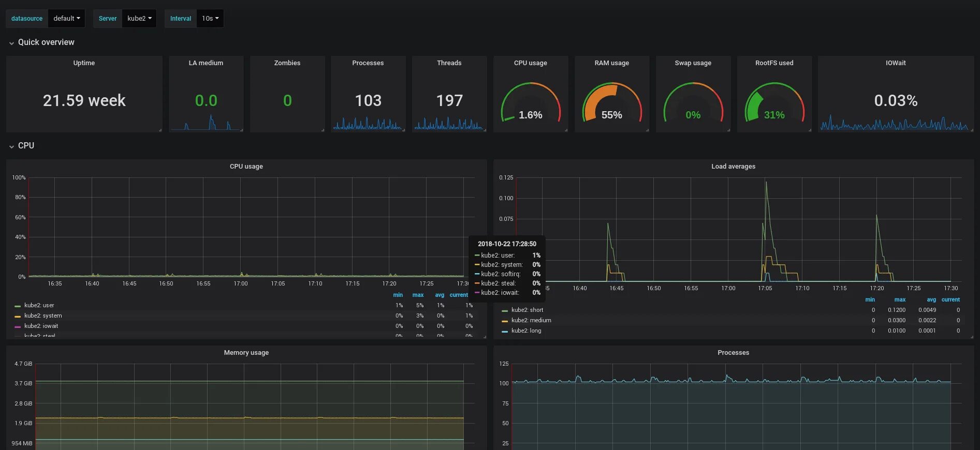The height and width of the screenshot is (450, 980).
Task: Pick color for kube2: system series
Action: point(18,317)
